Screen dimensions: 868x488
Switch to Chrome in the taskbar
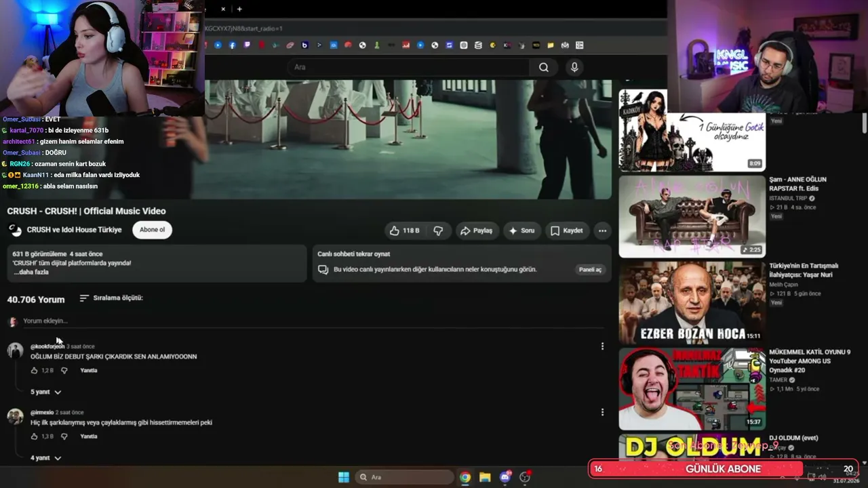[x=465, y=477]
